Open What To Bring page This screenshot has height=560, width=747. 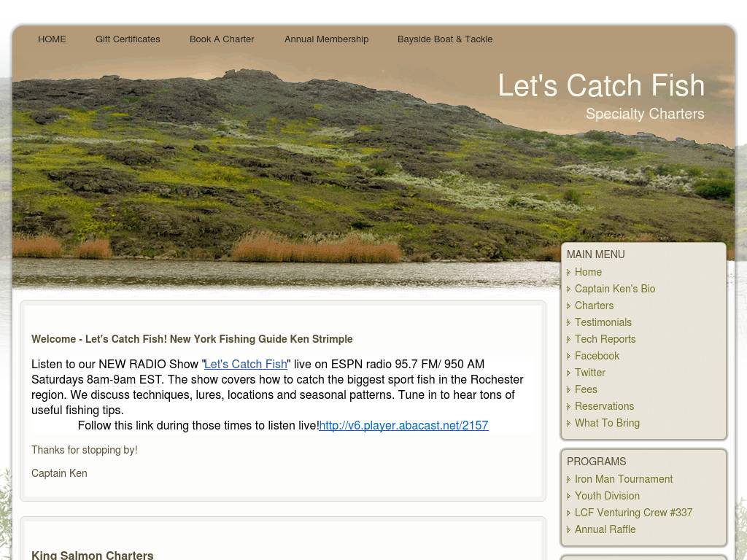607,423
